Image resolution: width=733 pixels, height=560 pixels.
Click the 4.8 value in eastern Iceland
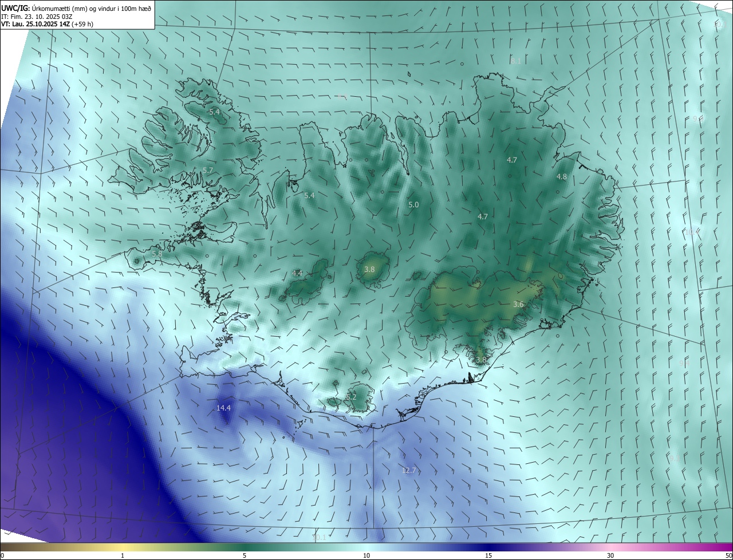tap(562, 177)
